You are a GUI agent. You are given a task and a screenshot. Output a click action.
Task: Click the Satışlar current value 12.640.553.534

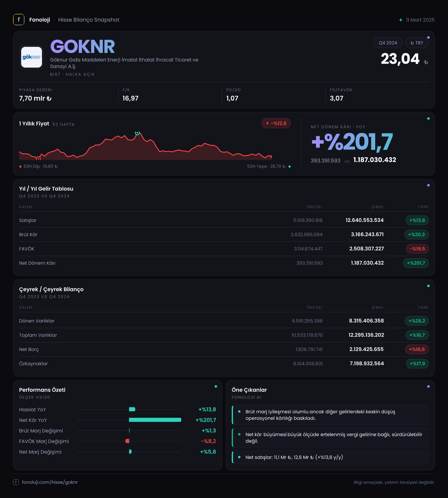coord(365,220)
